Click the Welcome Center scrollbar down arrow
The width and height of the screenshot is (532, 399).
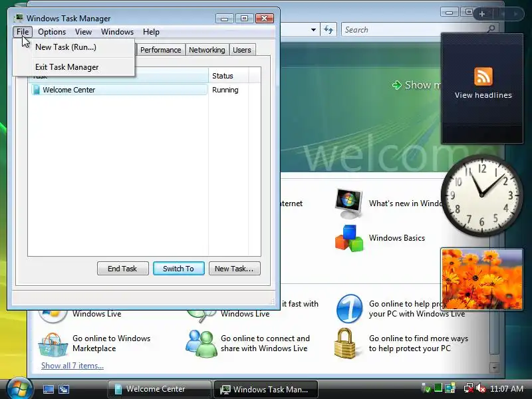(x=494, y=367)
